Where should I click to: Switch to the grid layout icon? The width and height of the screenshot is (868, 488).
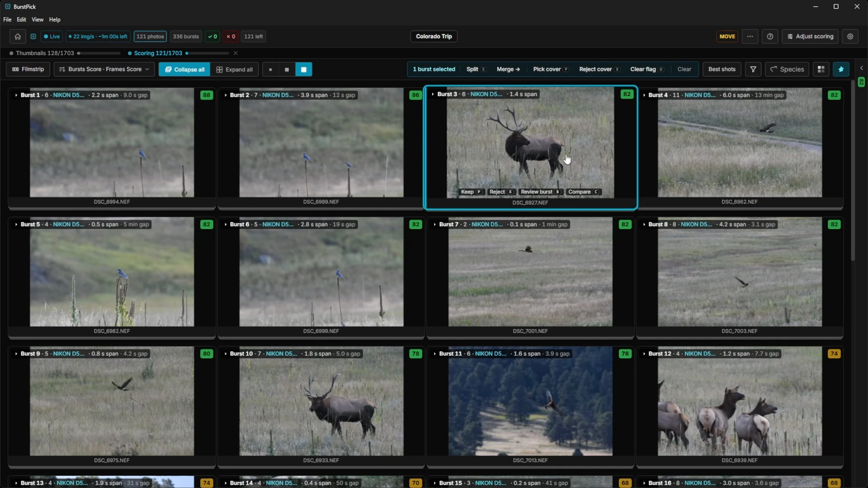click(x=821, y=69)
